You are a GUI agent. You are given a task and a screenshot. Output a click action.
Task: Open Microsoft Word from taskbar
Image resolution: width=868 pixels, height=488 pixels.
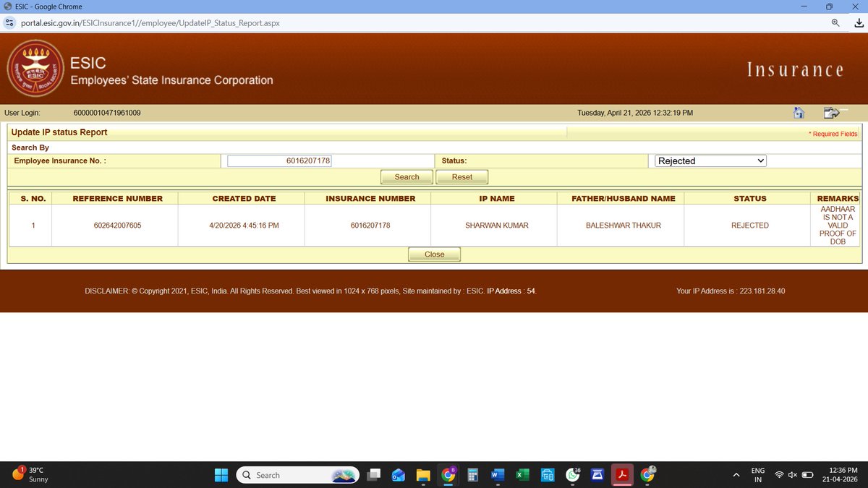(x=497, y=475)
